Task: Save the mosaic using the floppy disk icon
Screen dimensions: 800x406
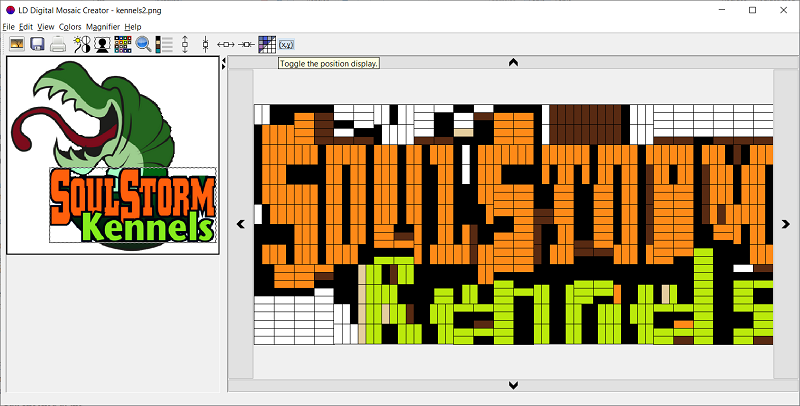Action: [x=37, y=44]
